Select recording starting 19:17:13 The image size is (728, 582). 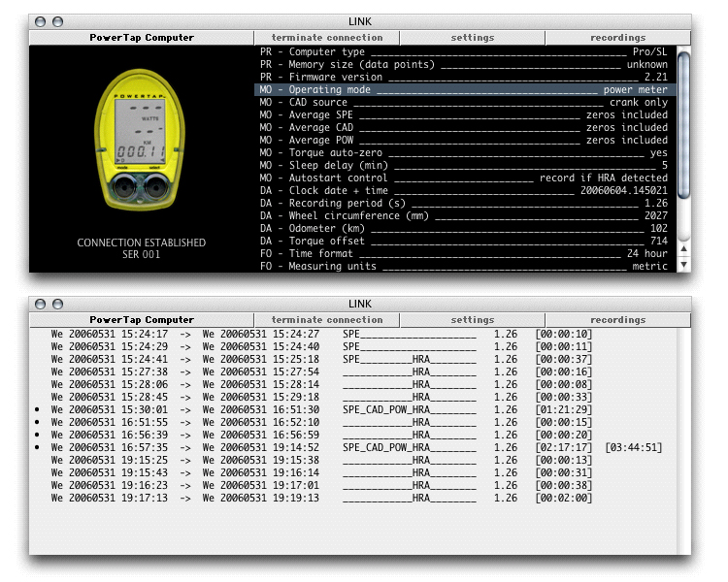(353, 498)
